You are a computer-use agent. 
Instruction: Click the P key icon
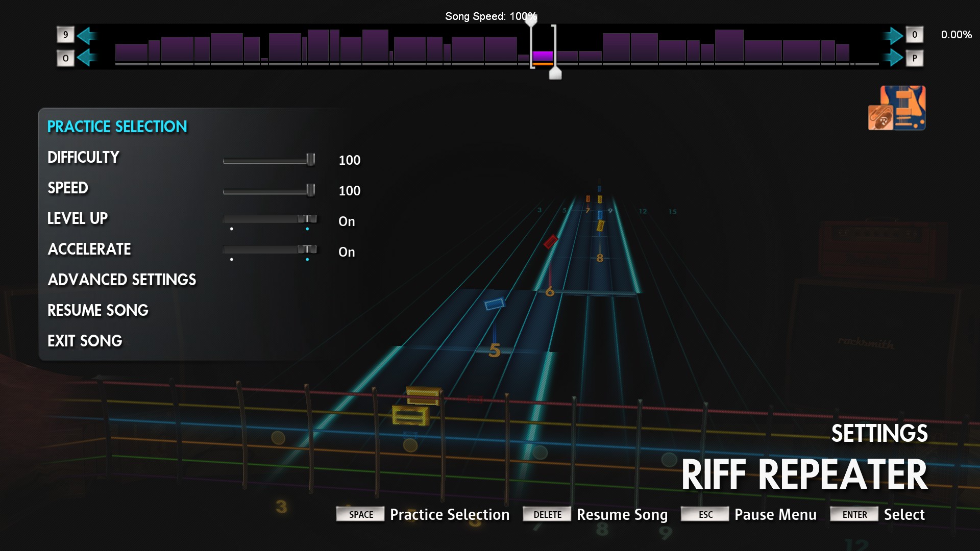[914, 58]
